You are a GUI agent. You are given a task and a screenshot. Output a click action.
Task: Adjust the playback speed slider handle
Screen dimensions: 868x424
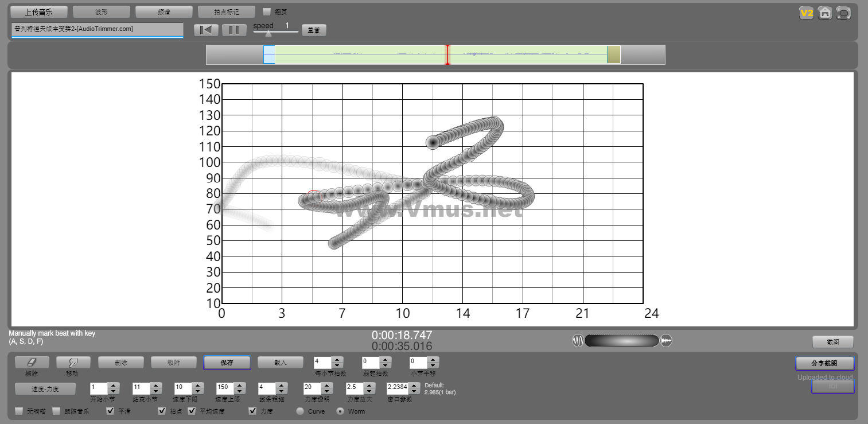[x=268, y=34]
